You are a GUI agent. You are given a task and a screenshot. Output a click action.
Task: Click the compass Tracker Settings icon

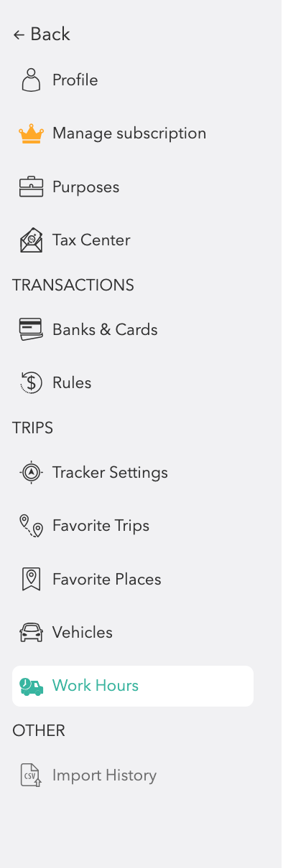pos(31,472)
